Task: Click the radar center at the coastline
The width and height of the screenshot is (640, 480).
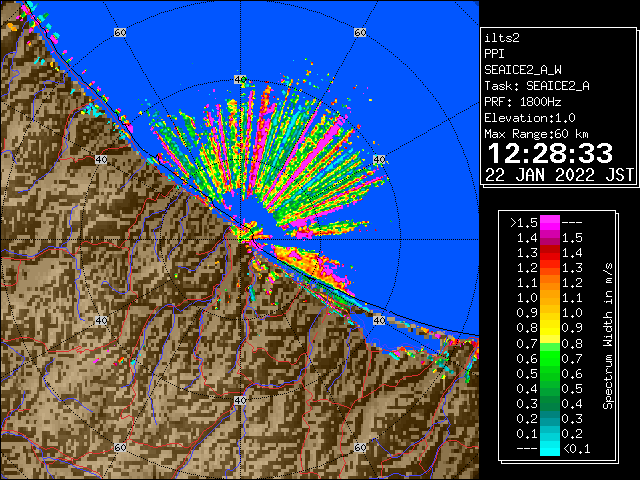Action: 241,240
